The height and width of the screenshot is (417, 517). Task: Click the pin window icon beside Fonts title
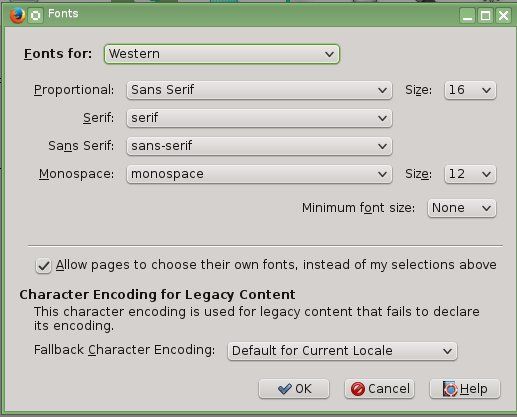pos(35,15)
